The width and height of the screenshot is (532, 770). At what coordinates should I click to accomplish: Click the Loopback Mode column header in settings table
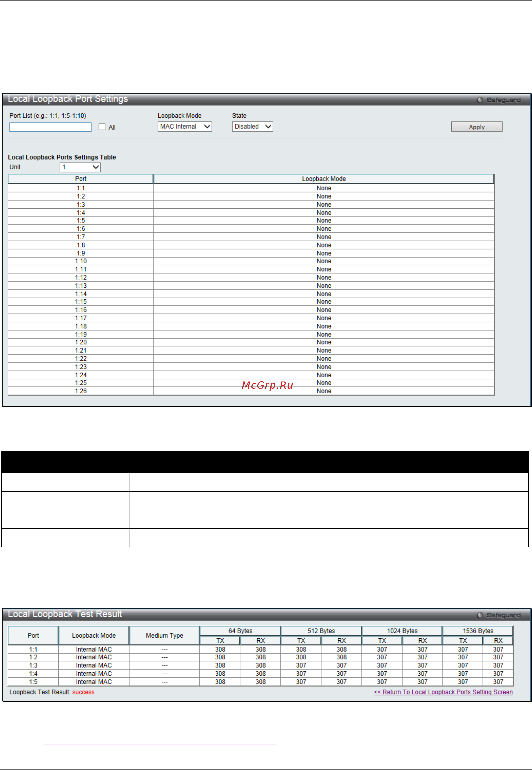[x=324, y=179]
